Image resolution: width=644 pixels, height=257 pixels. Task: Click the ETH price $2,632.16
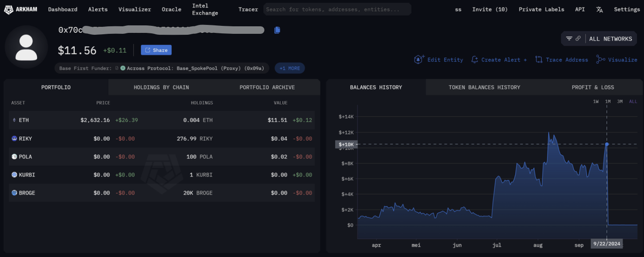[x=95, y=120]
